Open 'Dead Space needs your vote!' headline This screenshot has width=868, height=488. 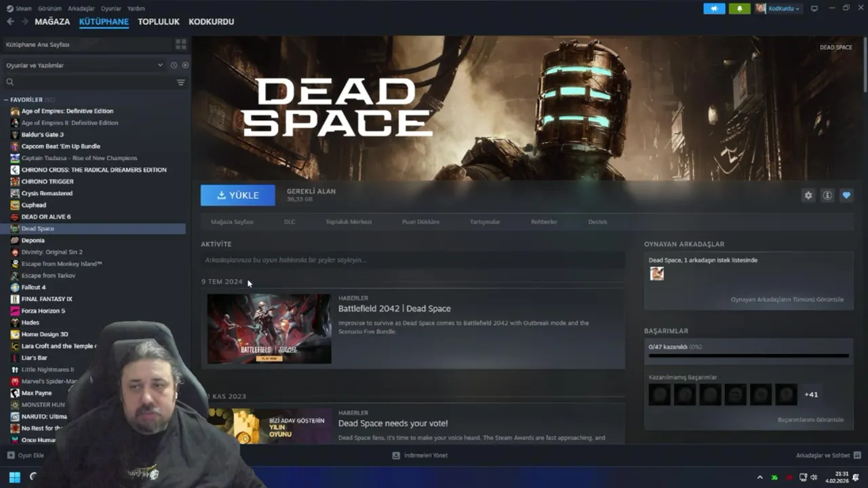[x=393, y=424]
